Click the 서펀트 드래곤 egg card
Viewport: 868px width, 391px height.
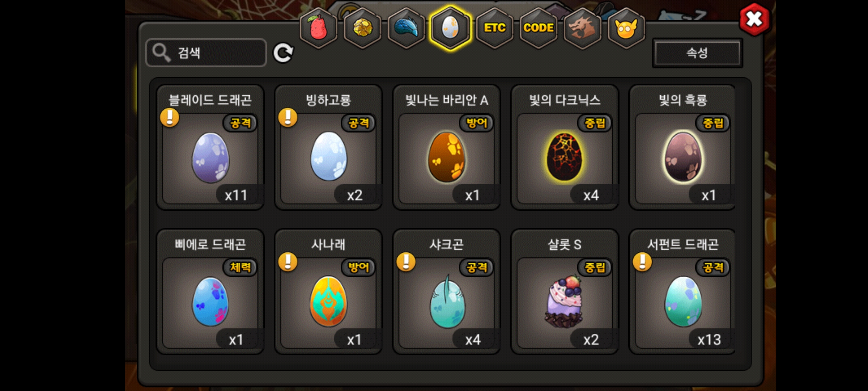click(x=683, y=292)
